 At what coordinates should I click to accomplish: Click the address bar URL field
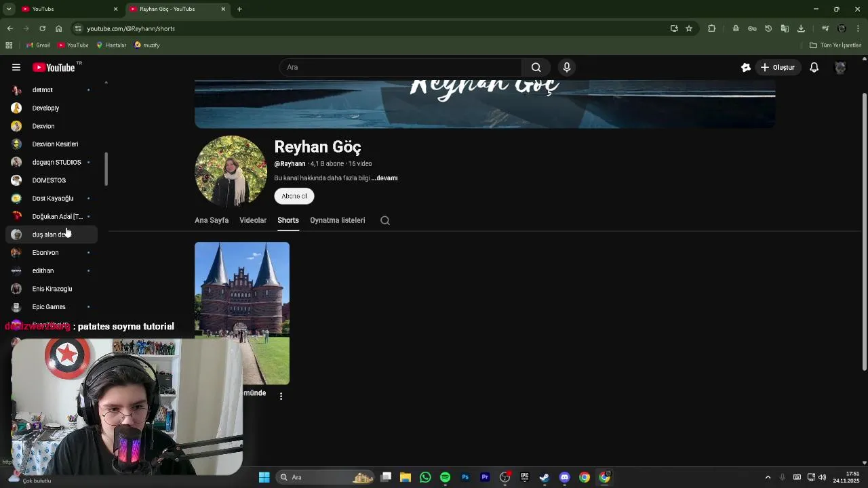pos(373,28)
